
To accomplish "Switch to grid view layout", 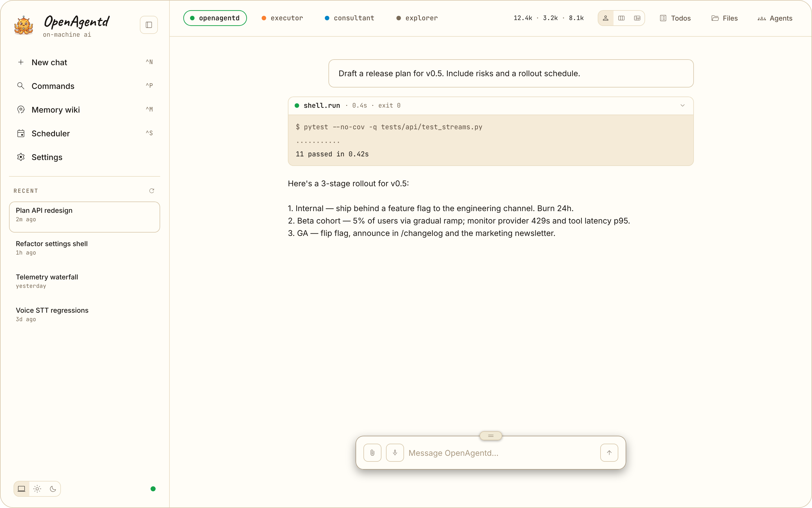I will point(637,18).
